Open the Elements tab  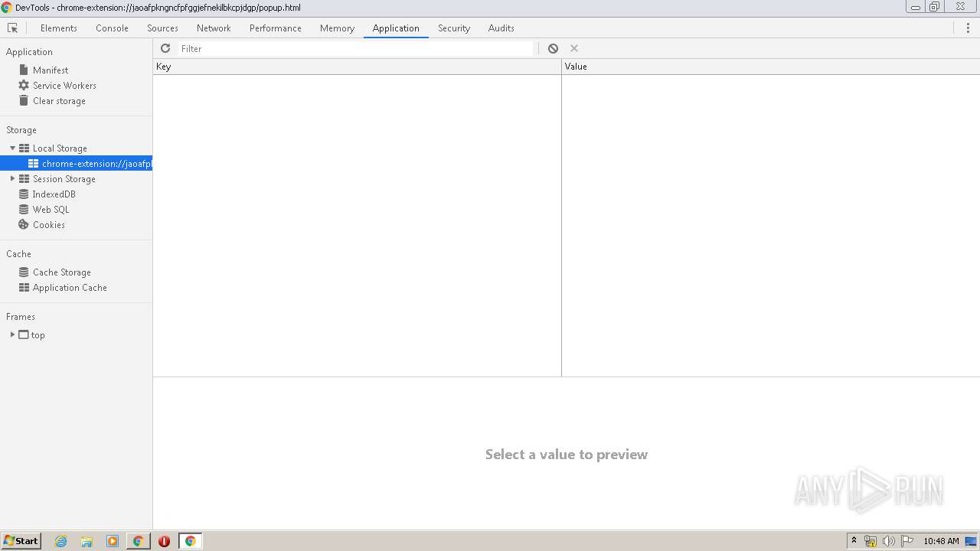pos(59,28)
